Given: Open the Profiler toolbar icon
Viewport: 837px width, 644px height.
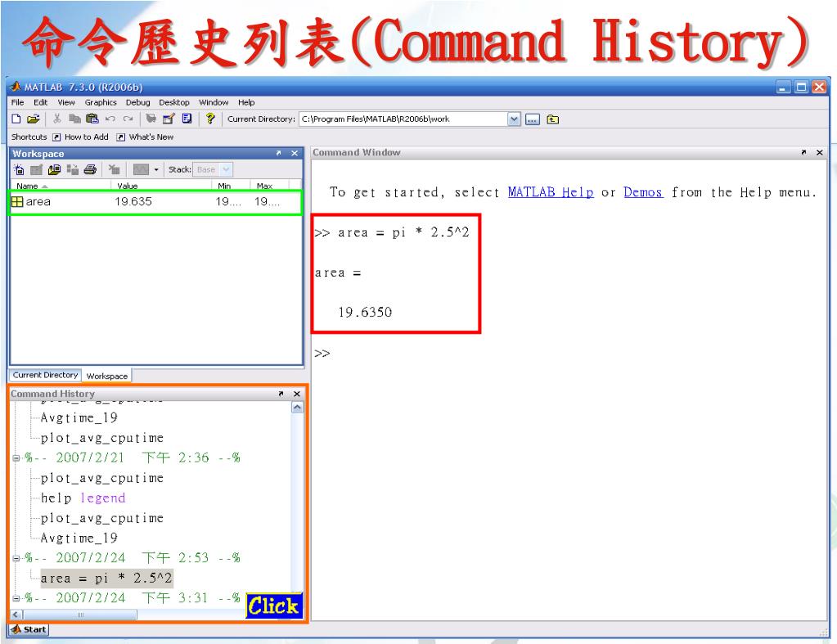Looking at the screenshot, I should (x=187, y=119).
